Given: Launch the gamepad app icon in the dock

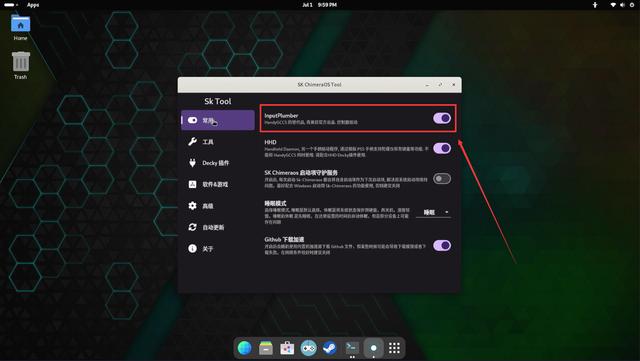Looking at the screenshot, I should pos(309,348).
